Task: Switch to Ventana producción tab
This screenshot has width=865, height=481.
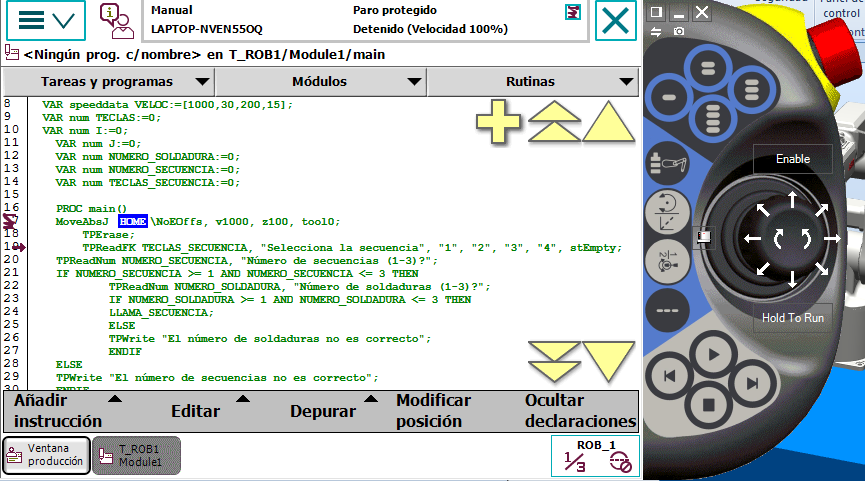Action: point(46,455)
